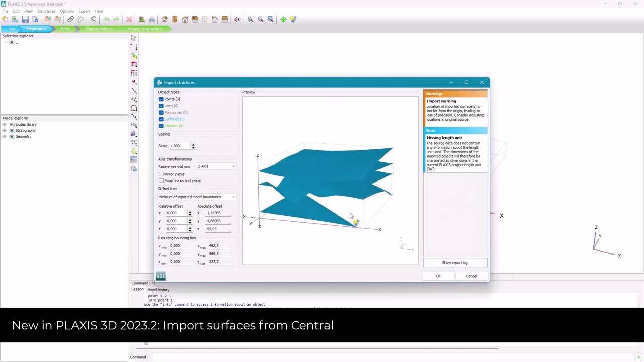
Task: Click the Relative offset x stepper arrows
Action: [x=190, y=213]
